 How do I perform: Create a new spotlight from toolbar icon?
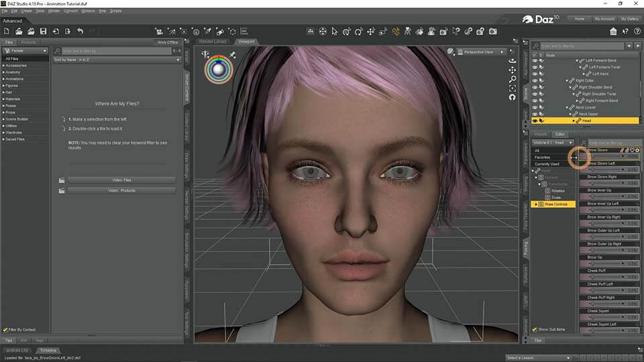tap(171, 32)
